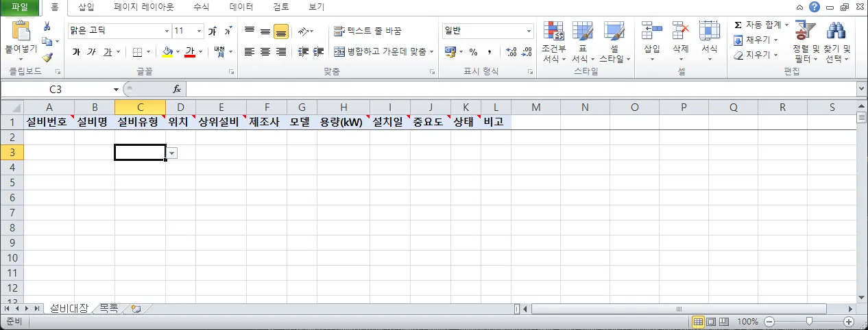Click the 삭제 delete cells icon
The height and width of the screenshot is (330, 868).
680,31
